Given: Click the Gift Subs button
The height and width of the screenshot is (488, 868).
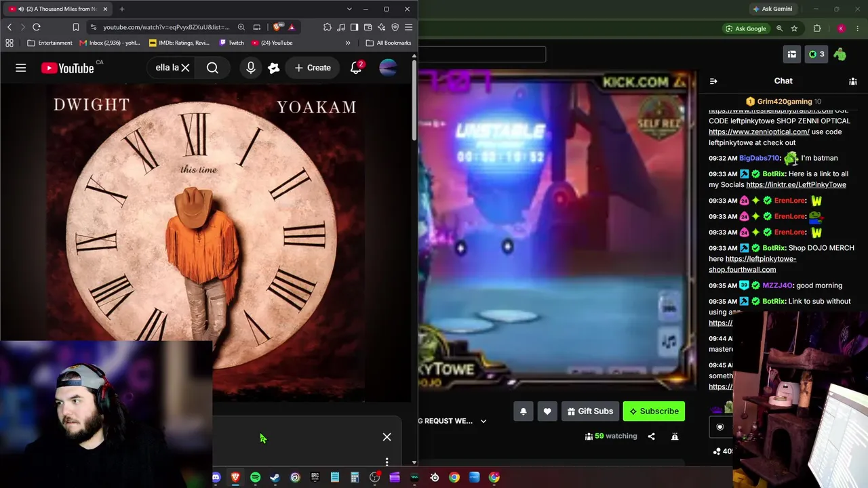Looking at the screenshot, I should (590, 411).
